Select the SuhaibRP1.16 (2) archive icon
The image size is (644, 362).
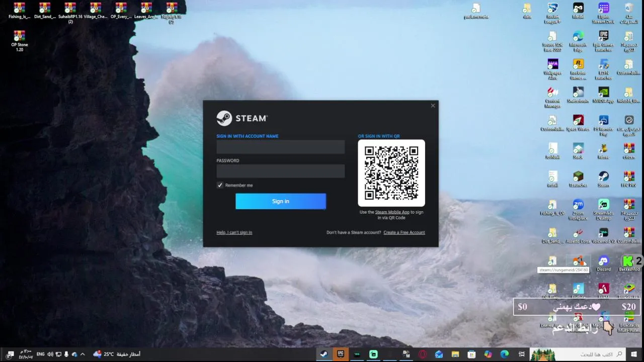[70, 14]
